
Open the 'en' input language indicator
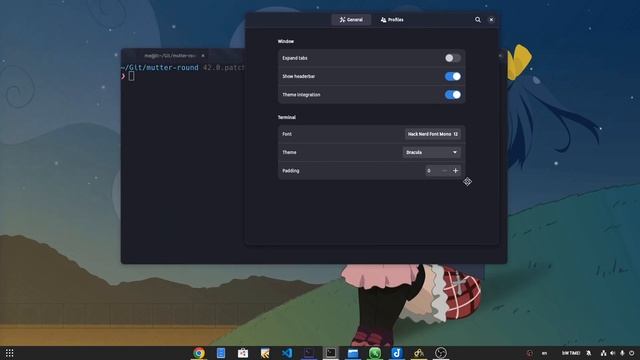point(544,353)
